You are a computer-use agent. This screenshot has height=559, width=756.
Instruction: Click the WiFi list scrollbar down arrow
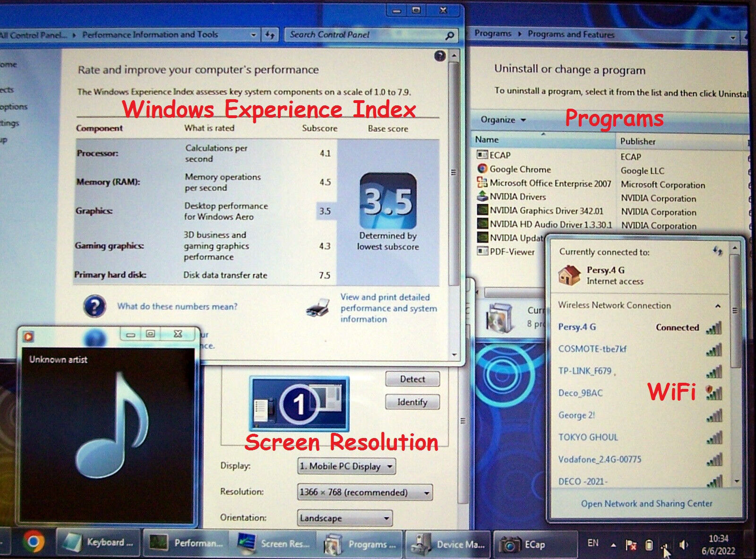736,482
